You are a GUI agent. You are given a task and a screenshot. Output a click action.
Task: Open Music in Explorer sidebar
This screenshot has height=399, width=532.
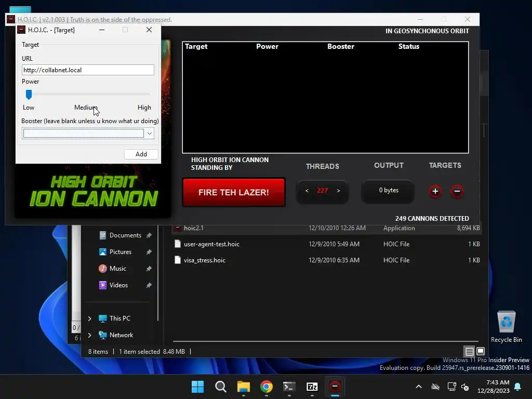118,269
